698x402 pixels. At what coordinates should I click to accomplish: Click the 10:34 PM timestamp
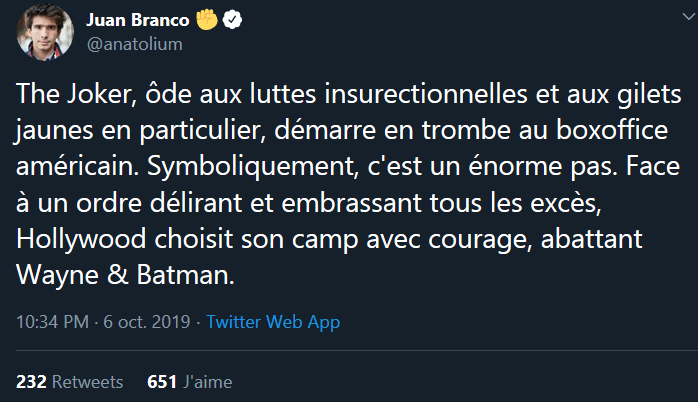(x=49, y=322)
